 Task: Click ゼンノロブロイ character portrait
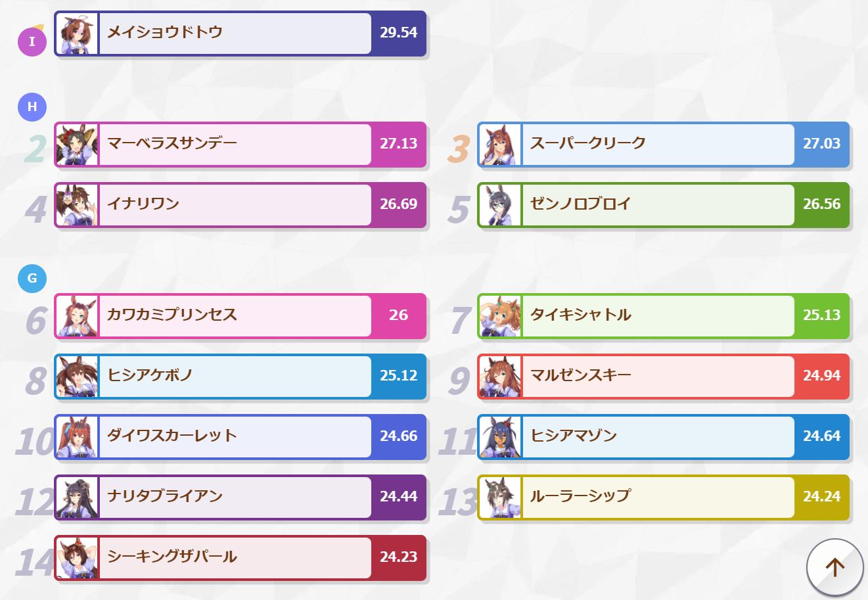[500, 204]
